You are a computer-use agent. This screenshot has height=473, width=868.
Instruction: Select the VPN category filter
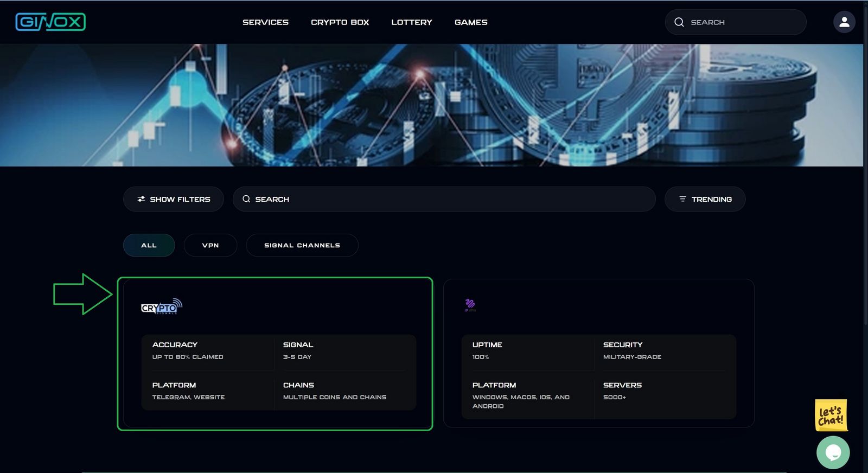tap(210, 245)
